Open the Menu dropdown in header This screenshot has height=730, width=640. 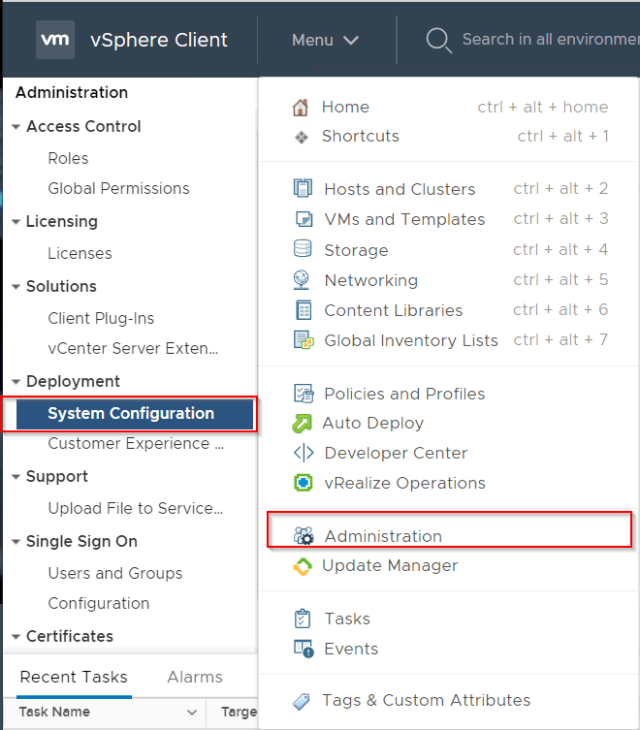click(325, 40)
